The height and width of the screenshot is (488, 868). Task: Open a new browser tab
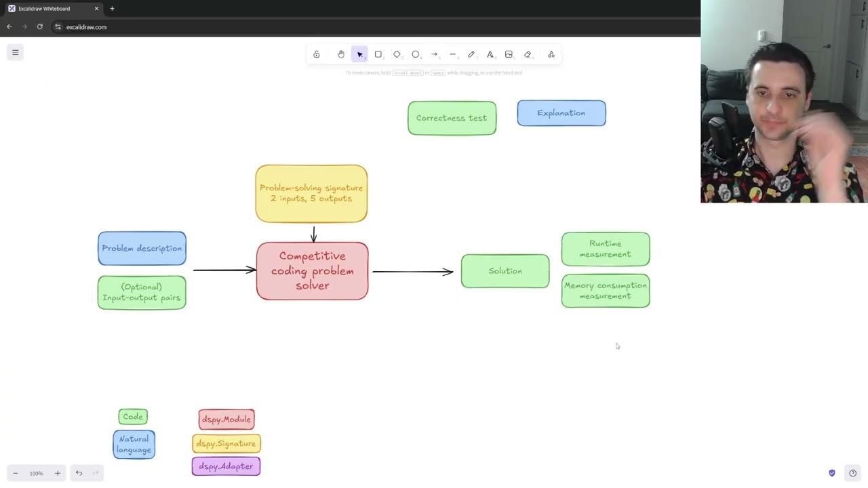[112, 9]
